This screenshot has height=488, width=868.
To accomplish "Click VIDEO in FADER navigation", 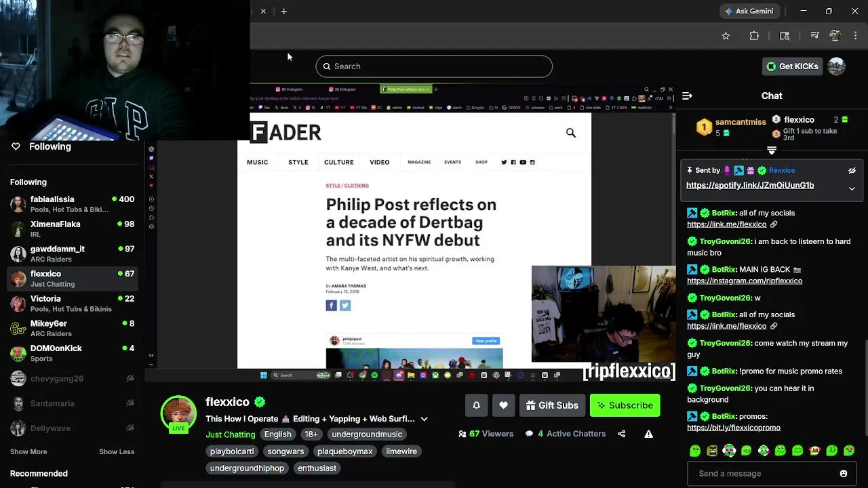I will pos(380,163).
